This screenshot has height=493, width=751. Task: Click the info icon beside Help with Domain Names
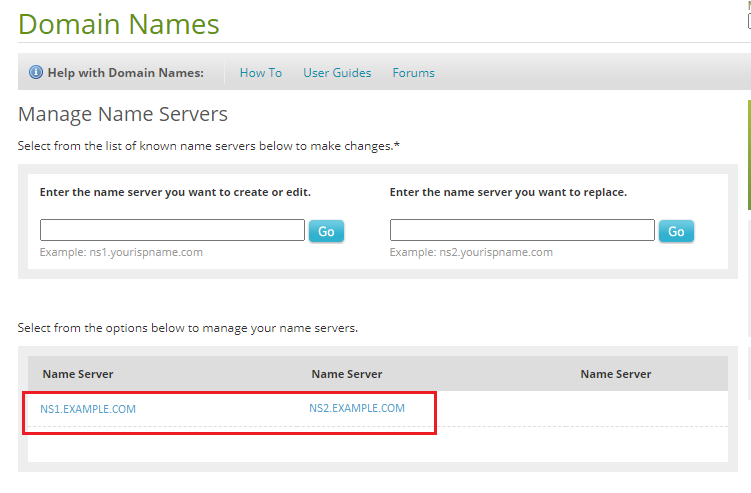(x=36, y=72)
